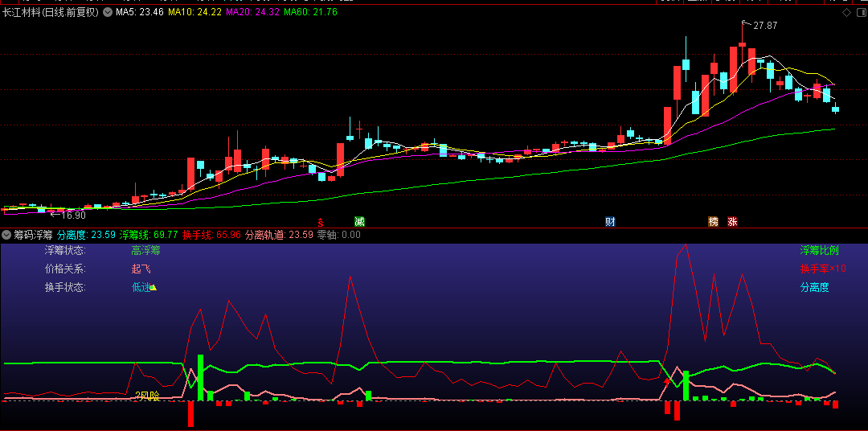Select the MA10 moving average label
The height and width of the screenshot is (431, 868).
pyautogui.click(x=194, y=13)
